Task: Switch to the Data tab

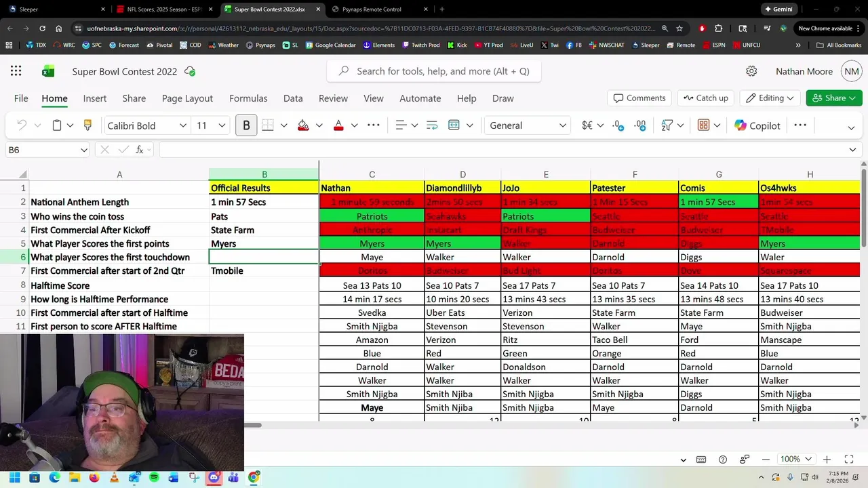Action: point(293,98)
